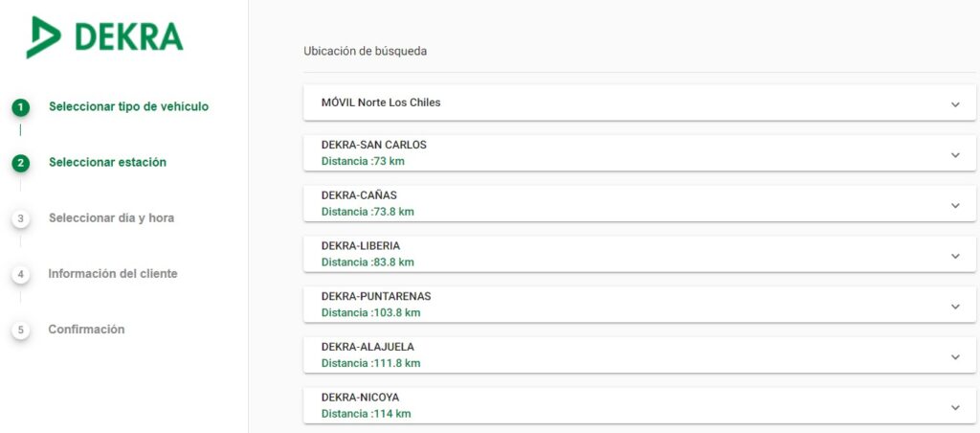The image size is (980, 433).
Task: Select Seleccionar día y hora step
Action: [111, 217]
